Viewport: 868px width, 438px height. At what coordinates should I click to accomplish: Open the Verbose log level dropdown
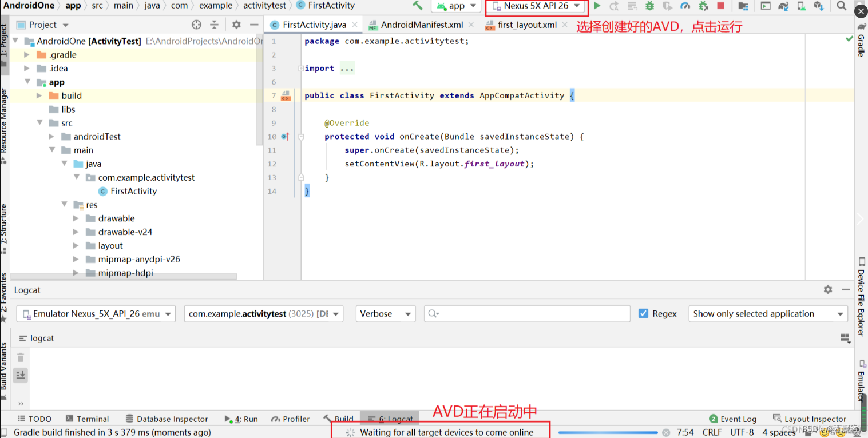pyautogui.click(x=386, y=314)
